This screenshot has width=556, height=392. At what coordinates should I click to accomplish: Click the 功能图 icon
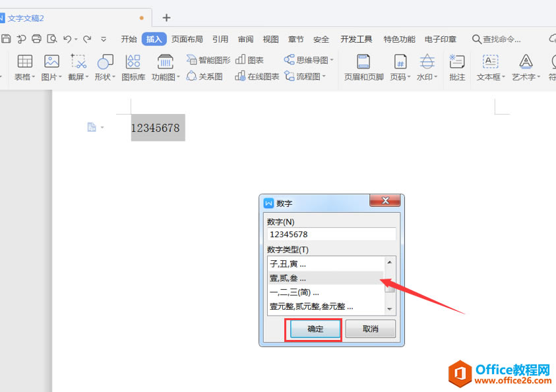(x=166, y=62)
